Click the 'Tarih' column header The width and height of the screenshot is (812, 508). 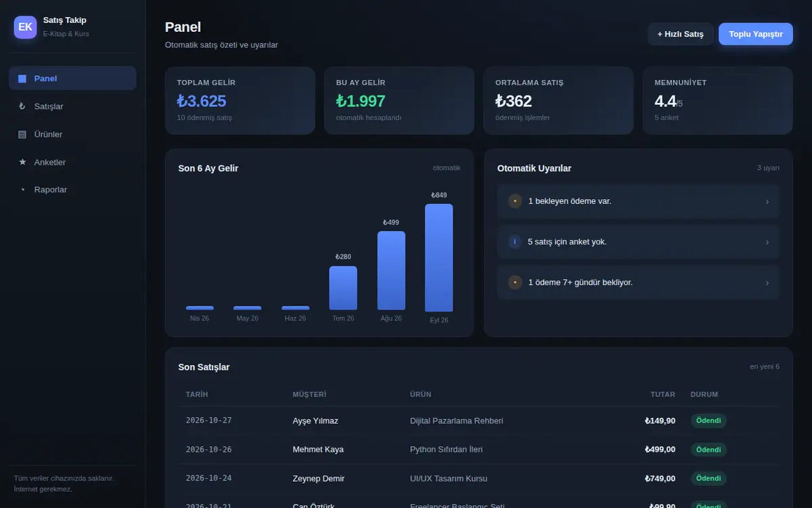pyautogui.click(x=197, y=394)
